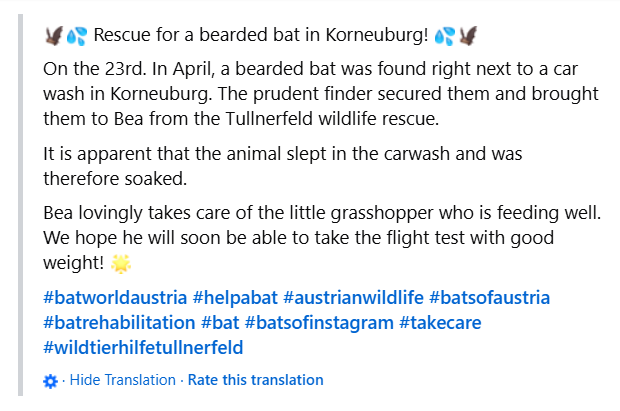
Task: Open the #batworldaustria hashtag
Action: (x=115, y=298)
